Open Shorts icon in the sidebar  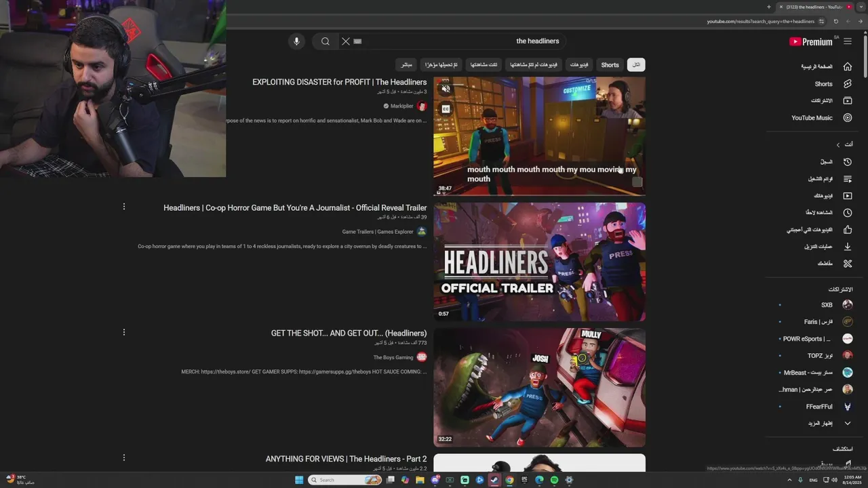848,84
